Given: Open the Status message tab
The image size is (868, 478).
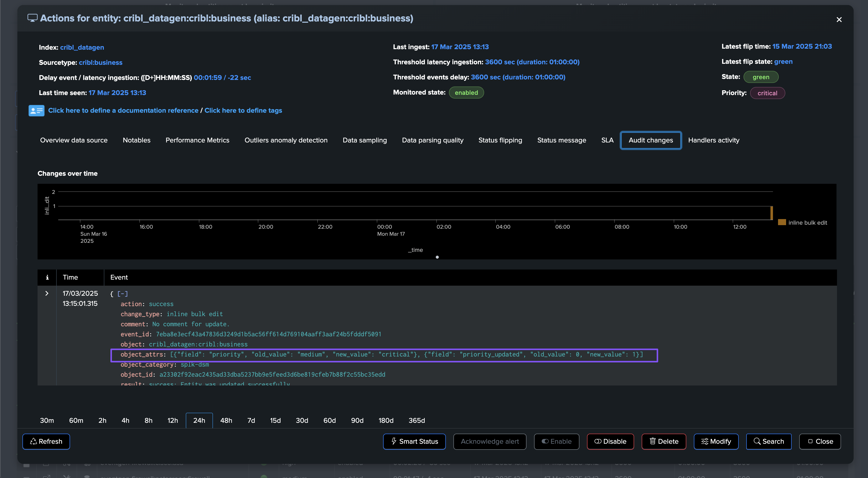Looking at the screenshot, I should [x=562, y=140].
